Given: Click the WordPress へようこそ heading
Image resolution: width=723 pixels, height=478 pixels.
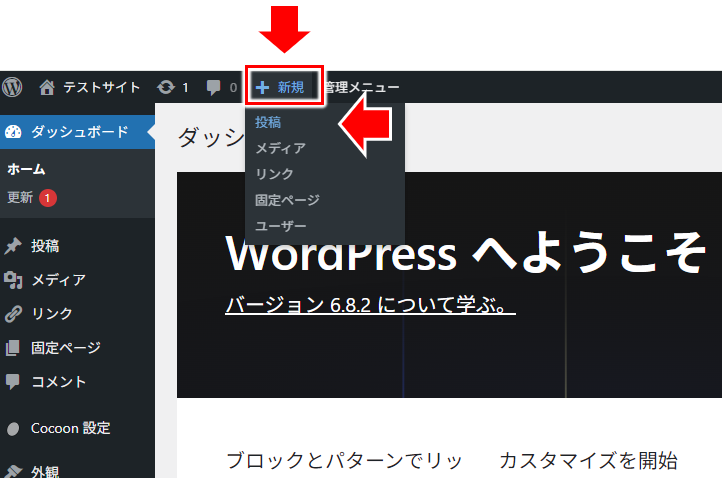Looking at the screenshot, I should pos(466,253).
